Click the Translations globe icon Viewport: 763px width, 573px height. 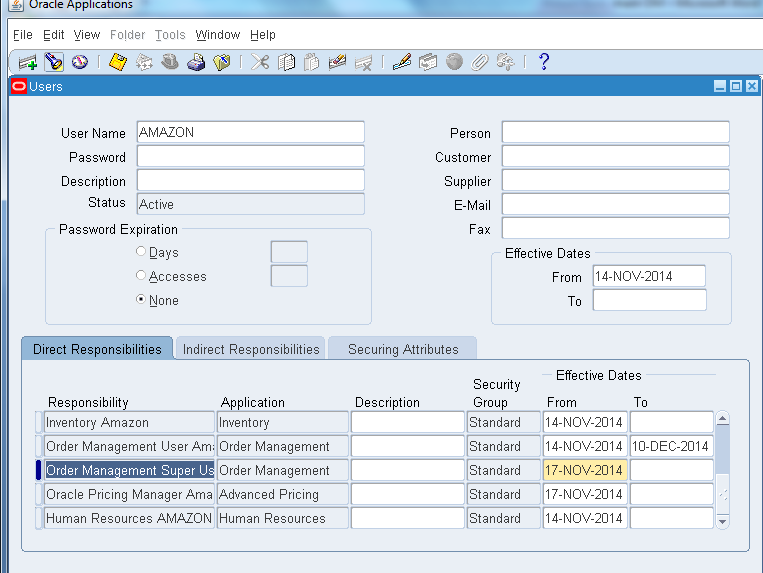(454, 62)
